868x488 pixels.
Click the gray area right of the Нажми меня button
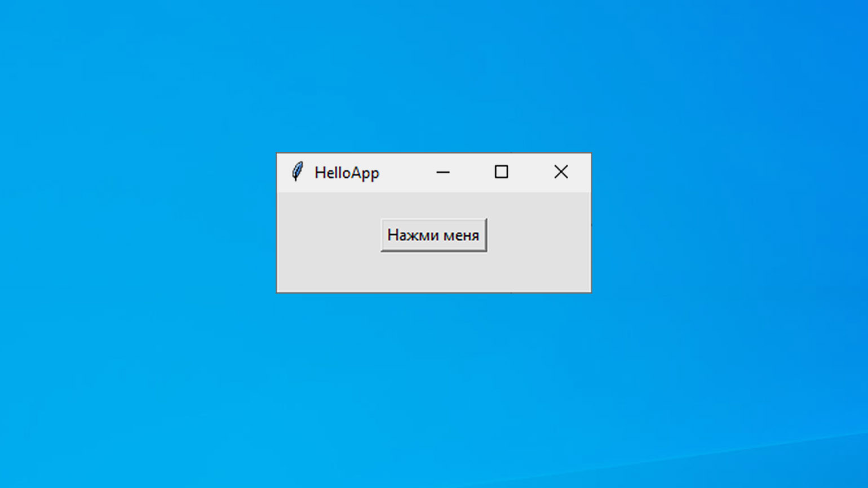(x=538, y=235)
